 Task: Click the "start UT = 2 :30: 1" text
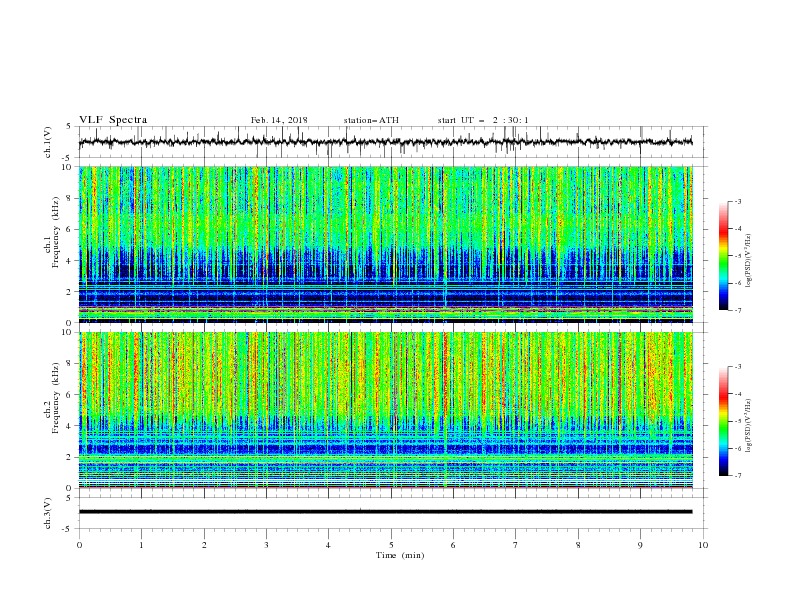click(x=483, y=120)
